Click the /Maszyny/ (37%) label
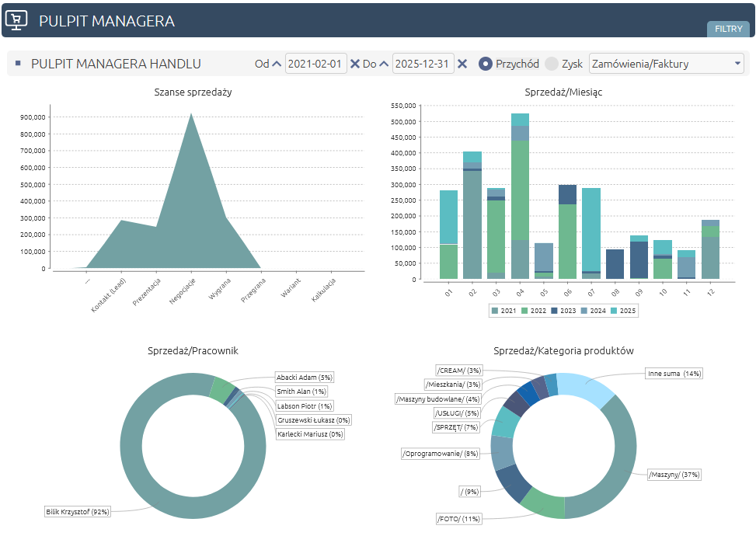 pos(674,475)
